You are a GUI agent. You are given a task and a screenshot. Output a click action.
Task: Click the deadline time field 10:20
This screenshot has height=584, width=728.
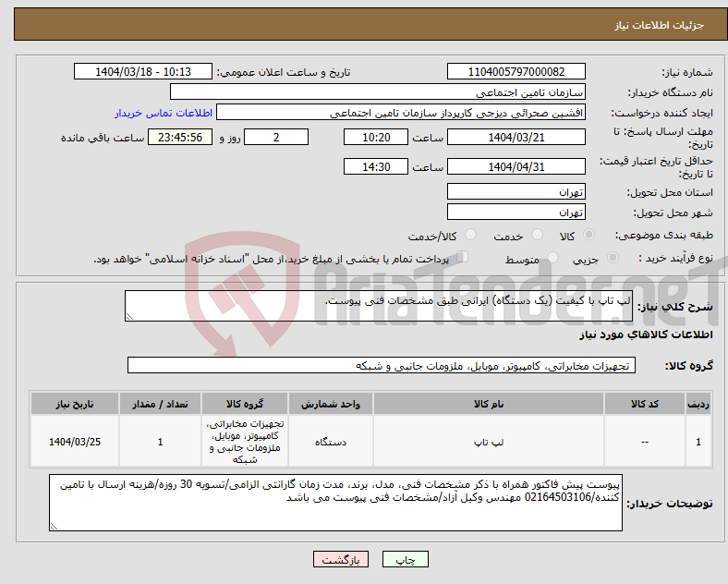tap(376, 138)
